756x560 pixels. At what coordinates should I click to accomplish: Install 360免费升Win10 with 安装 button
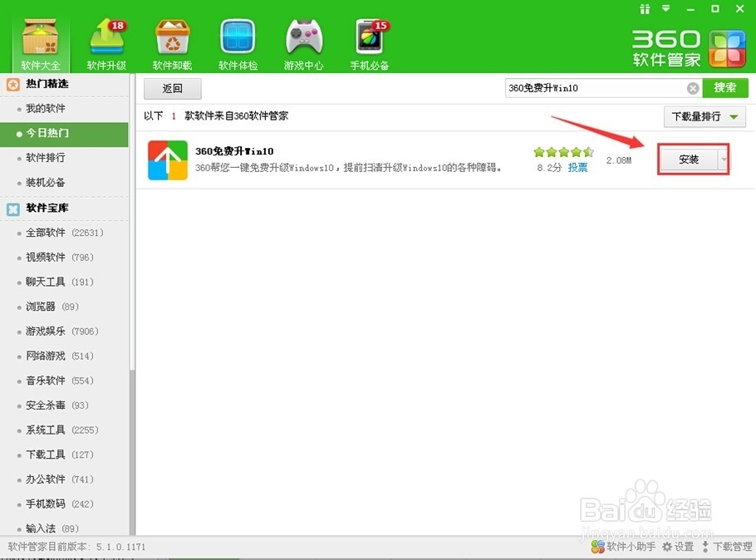click(689, 160)
